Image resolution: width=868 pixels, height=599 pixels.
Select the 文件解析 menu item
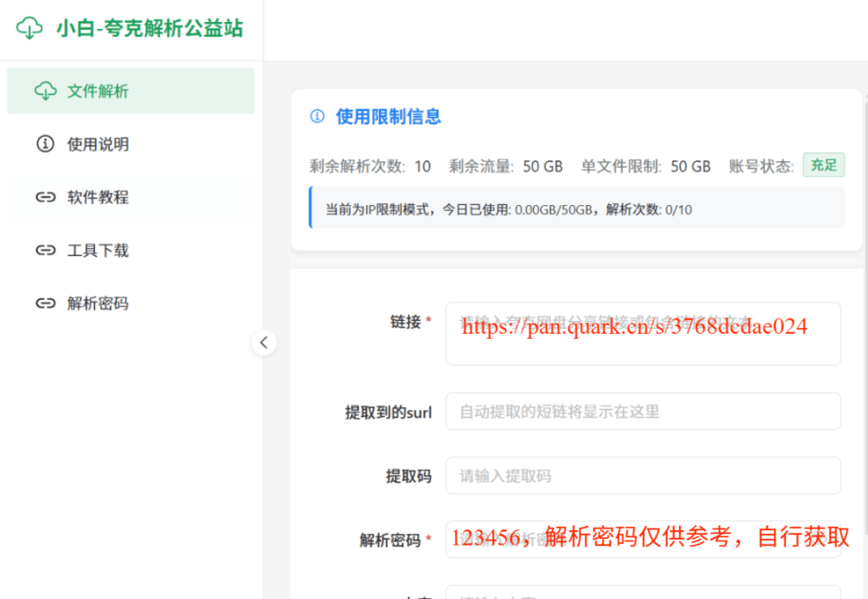(131, 91)
